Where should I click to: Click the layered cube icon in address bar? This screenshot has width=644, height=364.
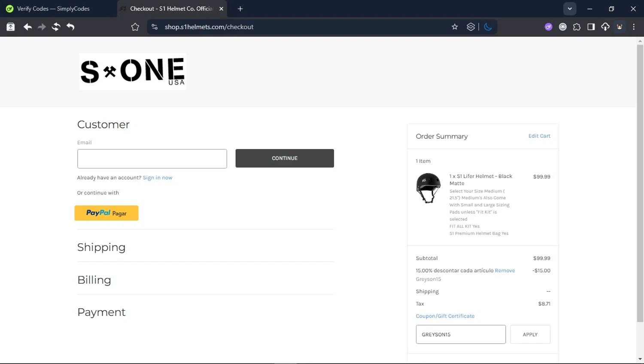[x=471, y=27]
